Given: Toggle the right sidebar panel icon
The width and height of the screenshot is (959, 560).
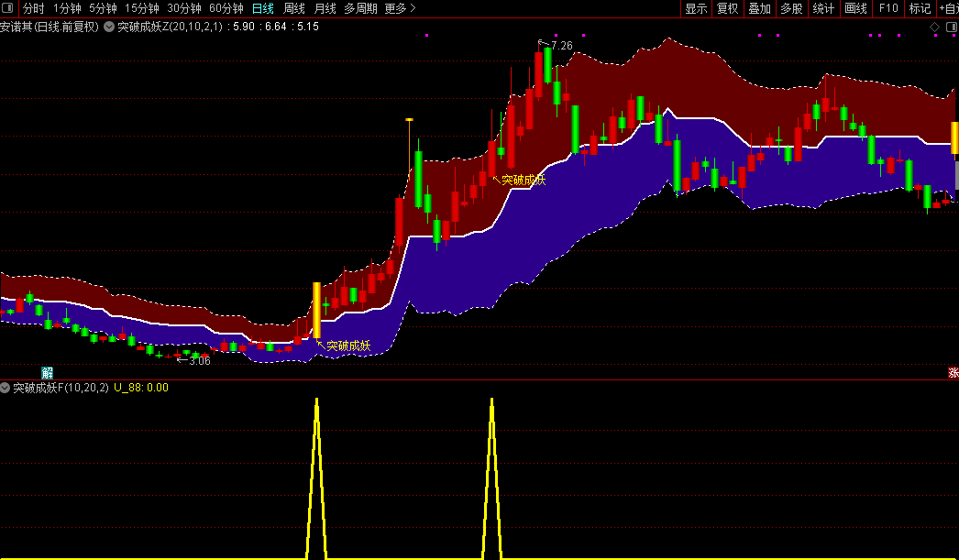Looking at the screenshot, I should point(953,27).
